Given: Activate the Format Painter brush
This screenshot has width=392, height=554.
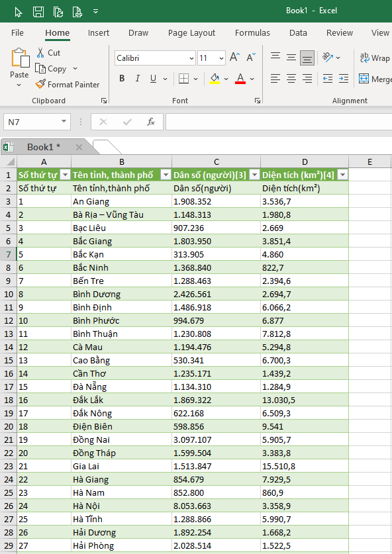Looking at the screenshot, I should (x=68, y=85).
